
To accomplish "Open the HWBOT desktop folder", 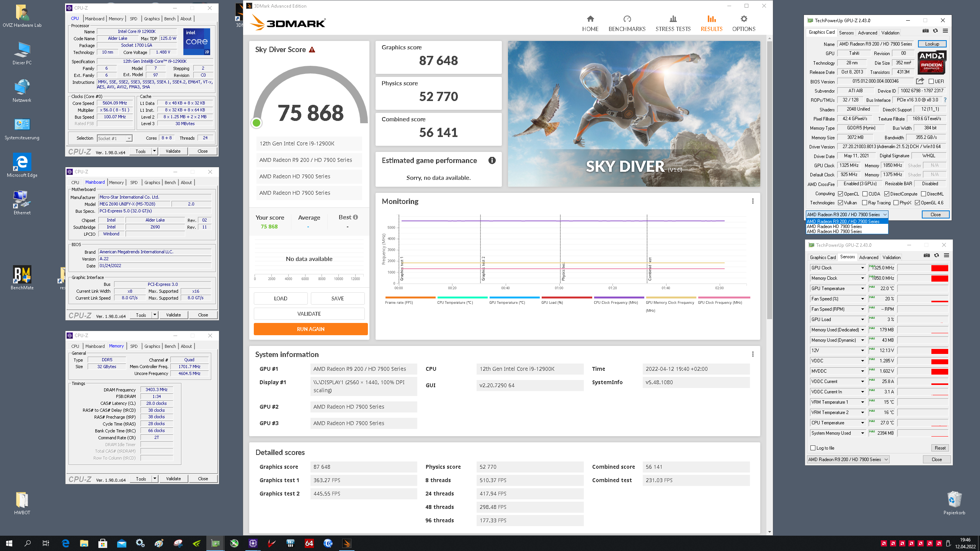I will [22, 503].
